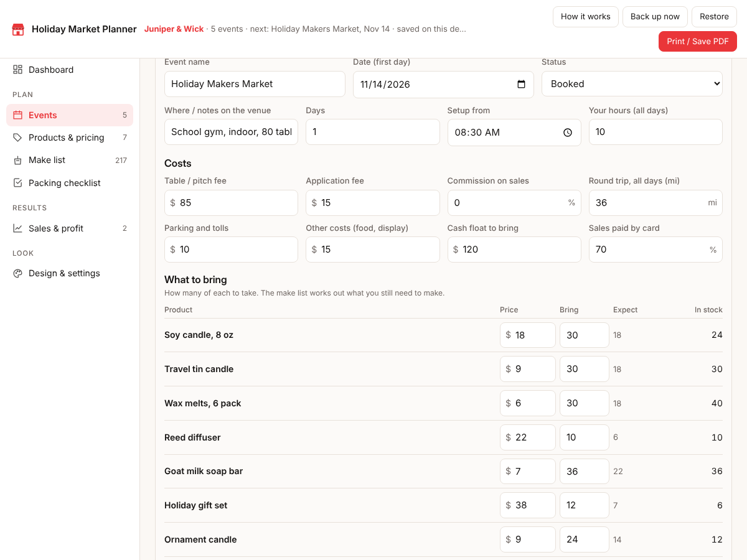Open the Dashboard page

click(70, 70)
